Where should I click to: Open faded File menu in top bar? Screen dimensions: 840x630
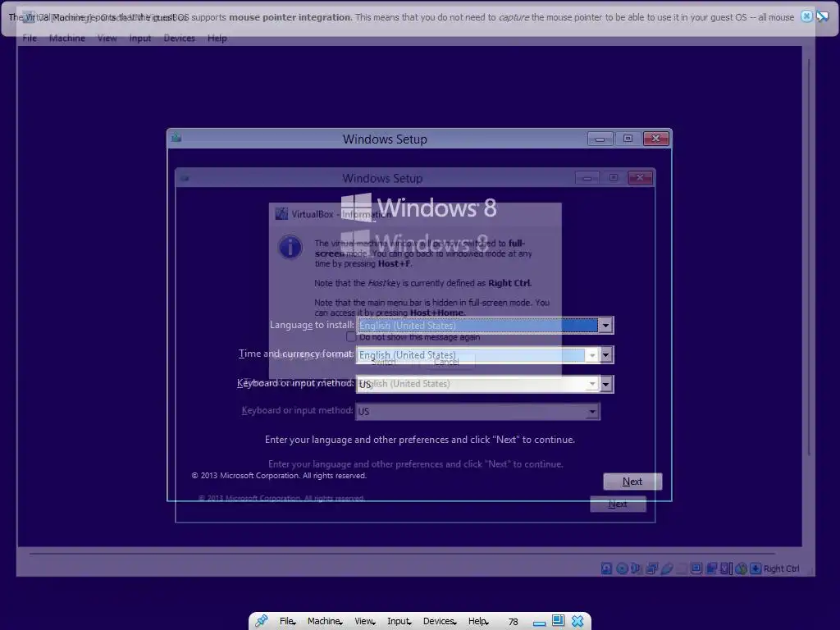click(30, 38)
